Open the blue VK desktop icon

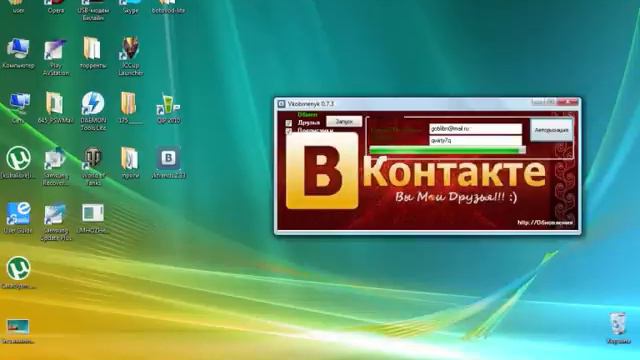(x=168, y=162)
